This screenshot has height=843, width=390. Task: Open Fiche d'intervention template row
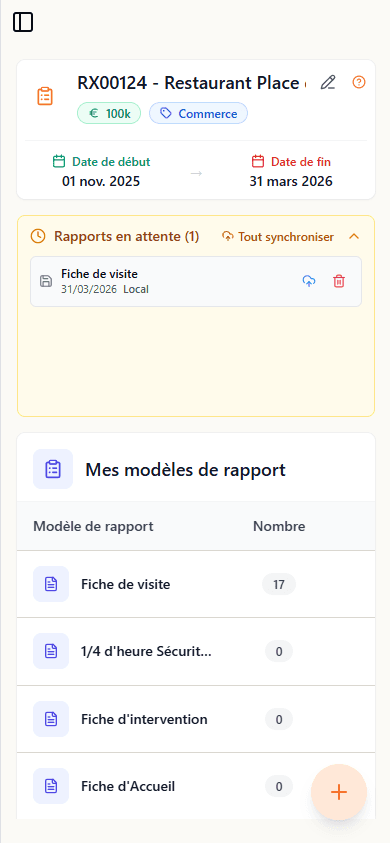(x=196, y=719)
